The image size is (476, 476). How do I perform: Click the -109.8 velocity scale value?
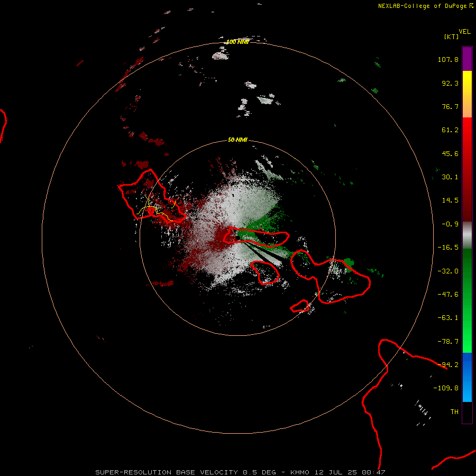pos(446,388)
